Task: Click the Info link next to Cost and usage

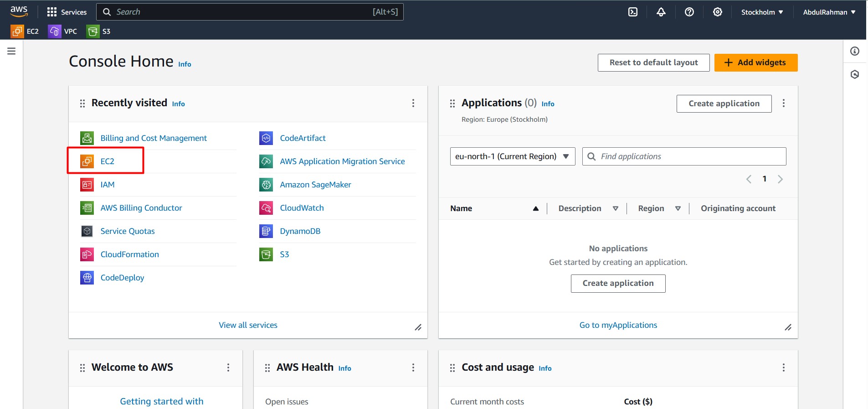Action: click(545, 368)
